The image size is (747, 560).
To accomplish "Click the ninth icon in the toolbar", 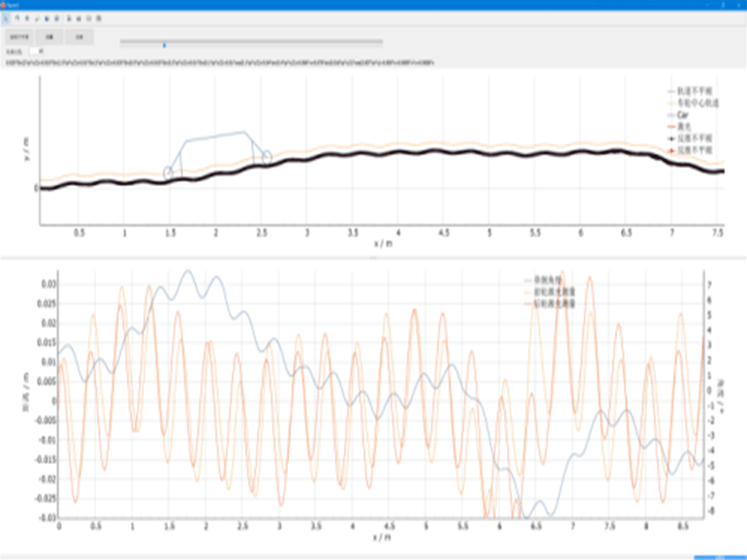I will (89, 18).
